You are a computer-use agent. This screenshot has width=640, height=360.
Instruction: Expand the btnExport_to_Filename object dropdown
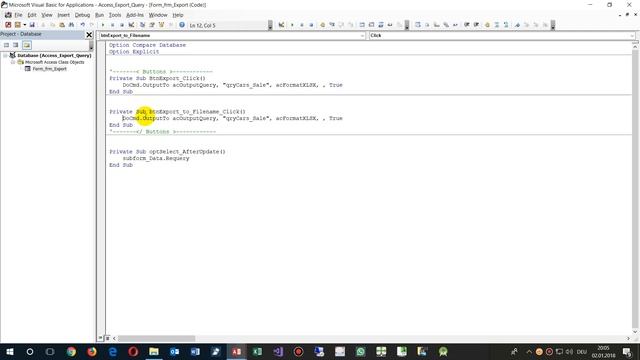click(362, 36)
